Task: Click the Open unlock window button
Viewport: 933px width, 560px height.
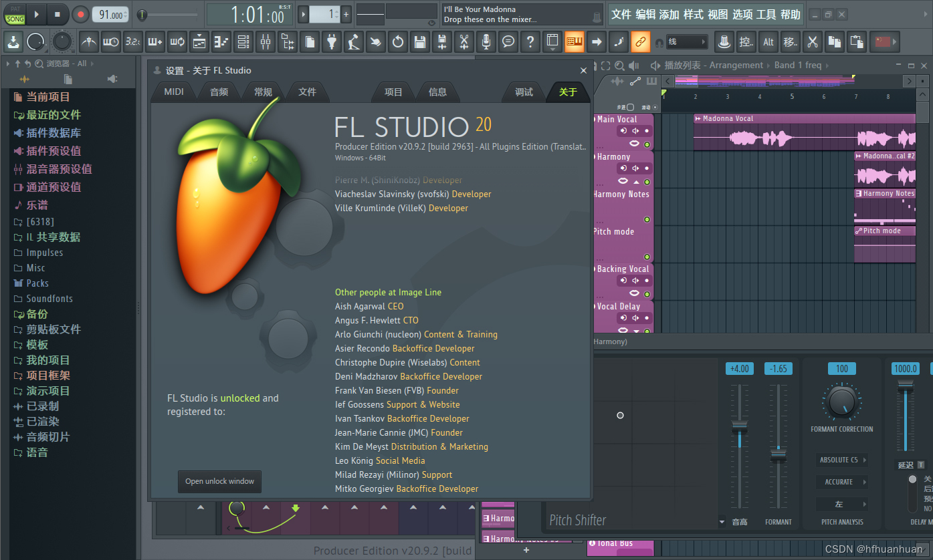Action: coord(220,481)
